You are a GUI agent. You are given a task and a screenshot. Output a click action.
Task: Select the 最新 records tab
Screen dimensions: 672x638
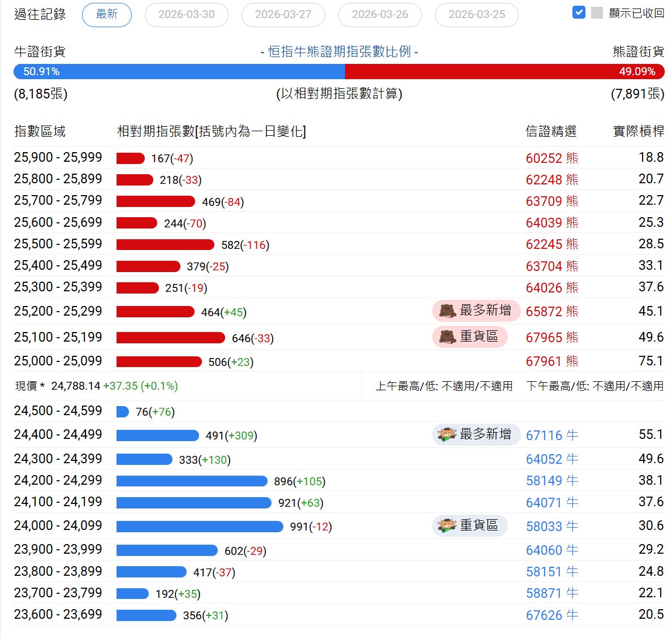[106, 15]
